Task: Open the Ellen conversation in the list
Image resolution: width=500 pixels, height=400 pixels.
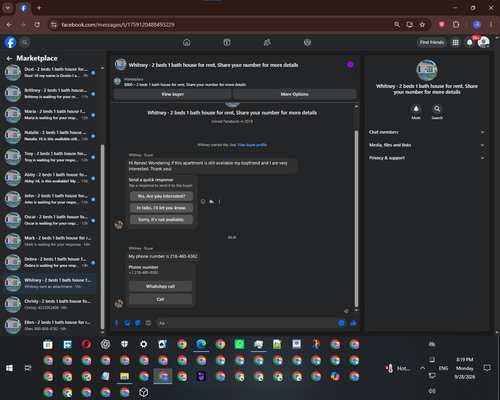Action: 50,325
